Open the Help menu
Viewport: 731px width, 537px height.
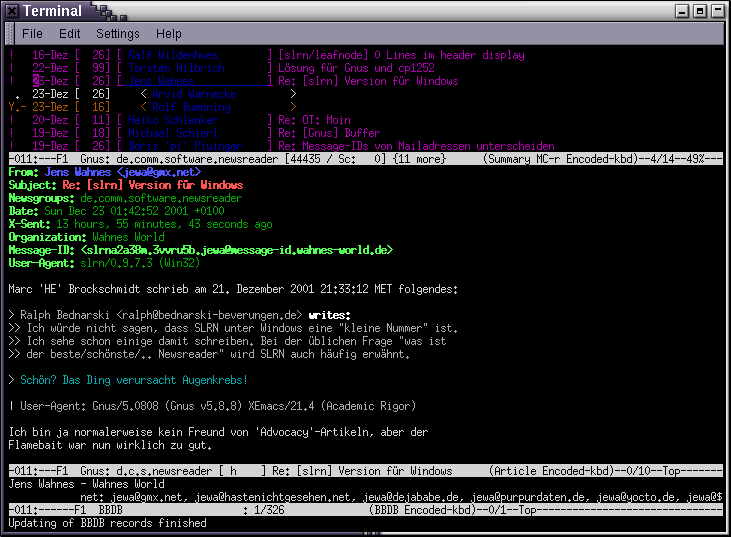coord(169,34)
